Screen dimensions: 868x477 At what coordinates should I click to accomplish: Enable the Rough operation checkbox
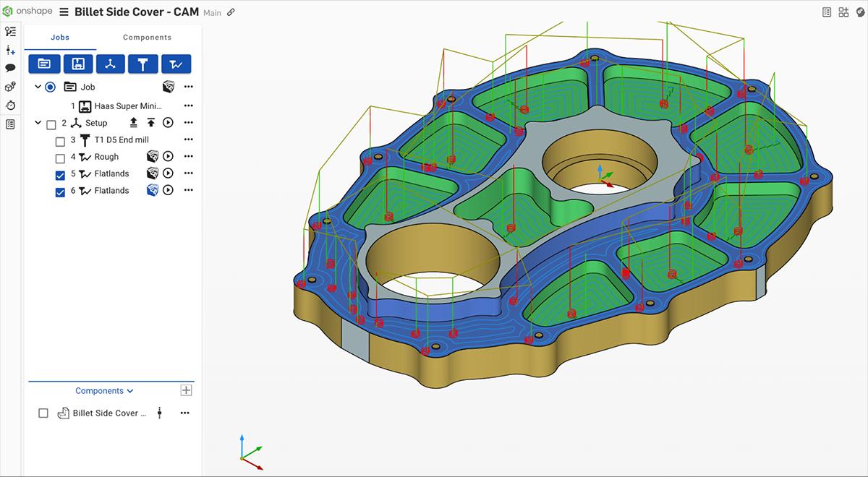tap(60, 158)
